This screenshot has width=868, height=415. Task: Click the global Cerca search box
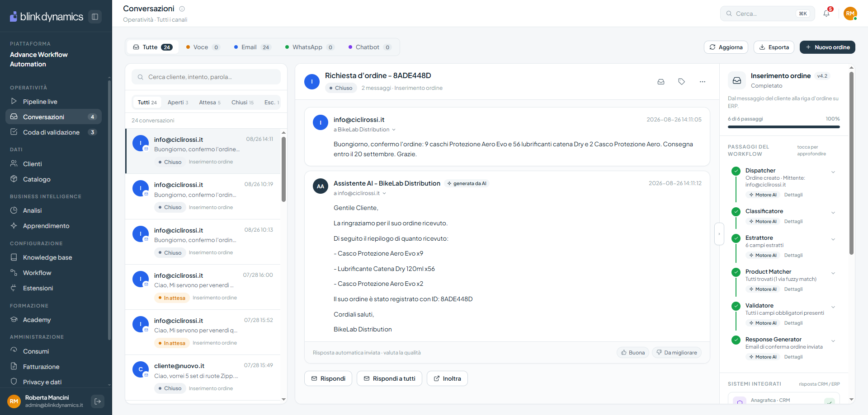pyautogui.click(x=767, y=14)
